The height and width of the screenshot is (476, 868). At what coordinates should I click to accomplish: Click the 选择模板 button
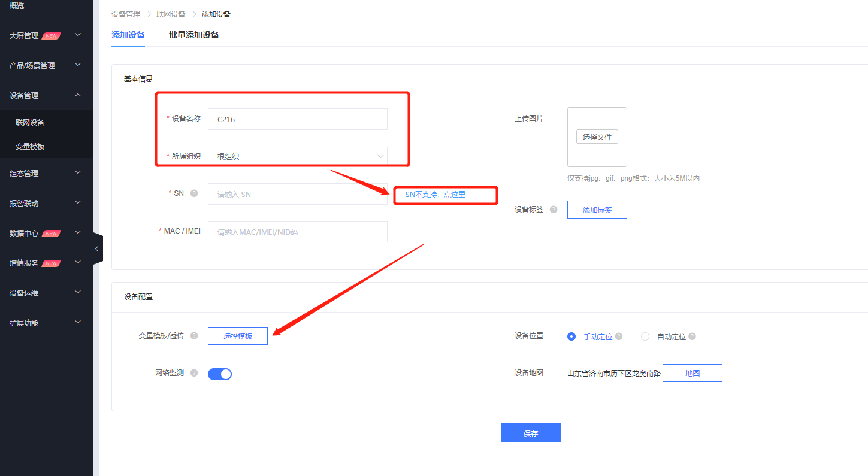(238, 336)
